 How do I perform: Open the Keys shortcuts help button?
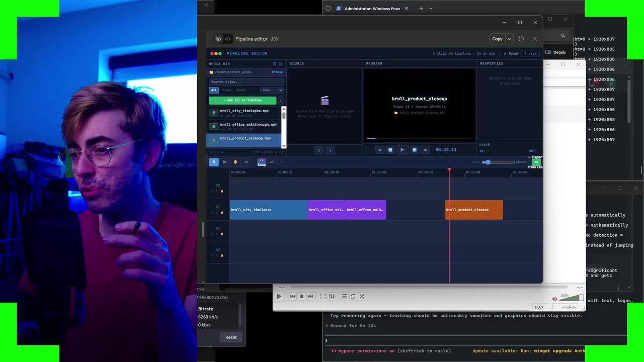point(530,53)
